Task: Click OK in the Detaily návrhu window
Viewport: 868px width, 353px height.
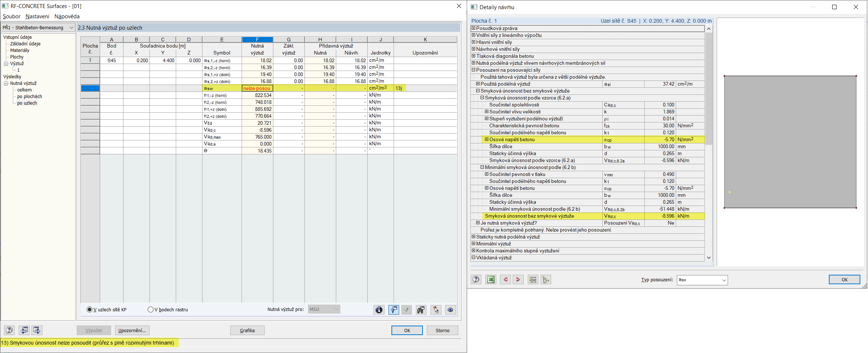Action: pyautogui.click(x=845, y=279)
